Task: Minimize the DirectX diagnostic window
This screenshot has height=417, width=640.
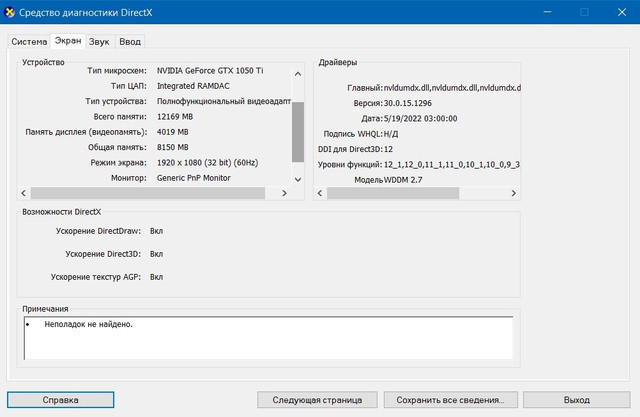Action: click(x=547, y=12)
